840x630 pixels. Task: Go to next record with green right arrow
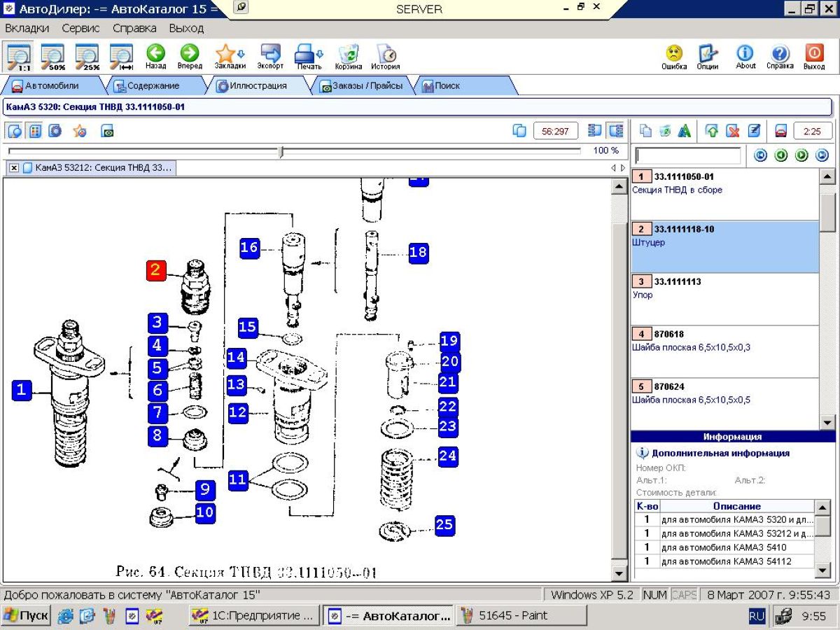[x=802, y=155]
